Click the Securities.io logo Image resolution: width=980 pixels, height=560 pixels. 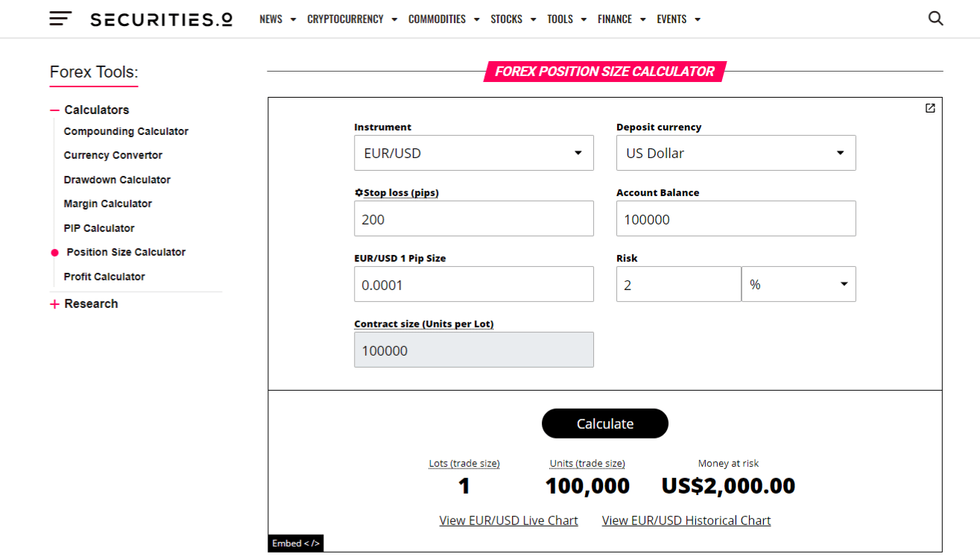click(161, 19)
